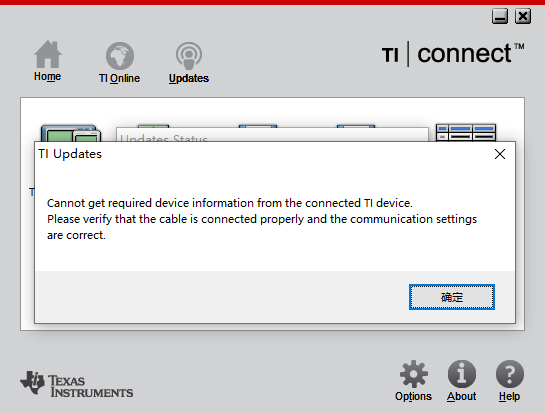Open the Help question mark icon

point(510,374)
